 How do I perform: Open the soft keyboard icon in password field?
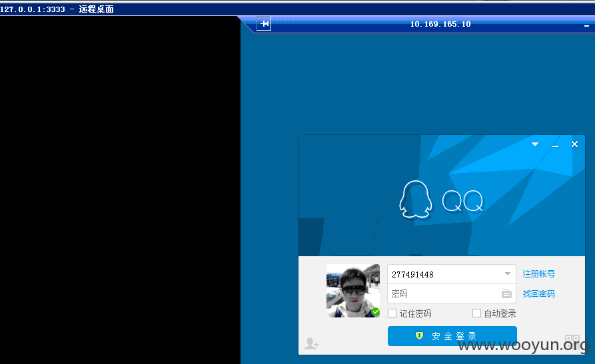[506, 293]
